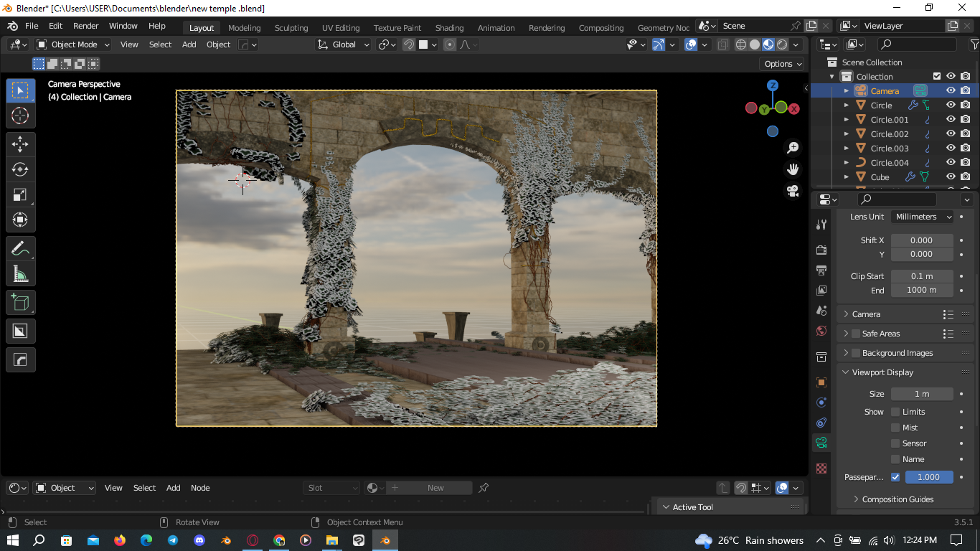Switch to the Shading workspace tab
The height and width of the screenshot is (551, 980).
click(x=449, y=28)
